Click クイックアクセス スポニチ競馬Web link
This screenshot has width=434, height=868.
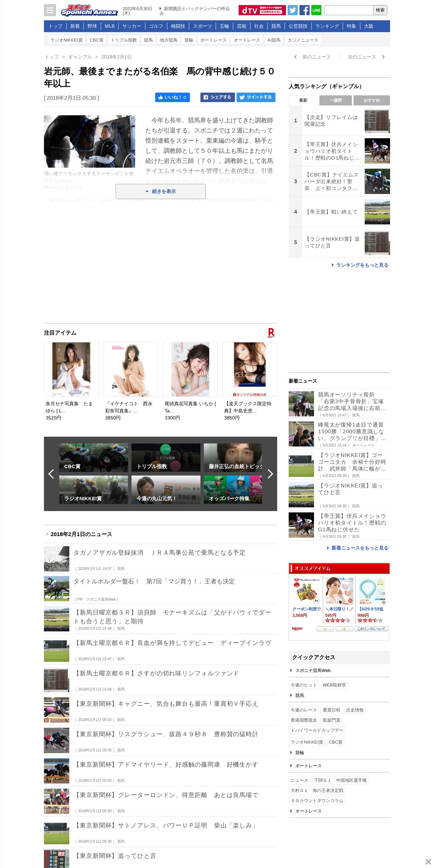coord(313,670)
